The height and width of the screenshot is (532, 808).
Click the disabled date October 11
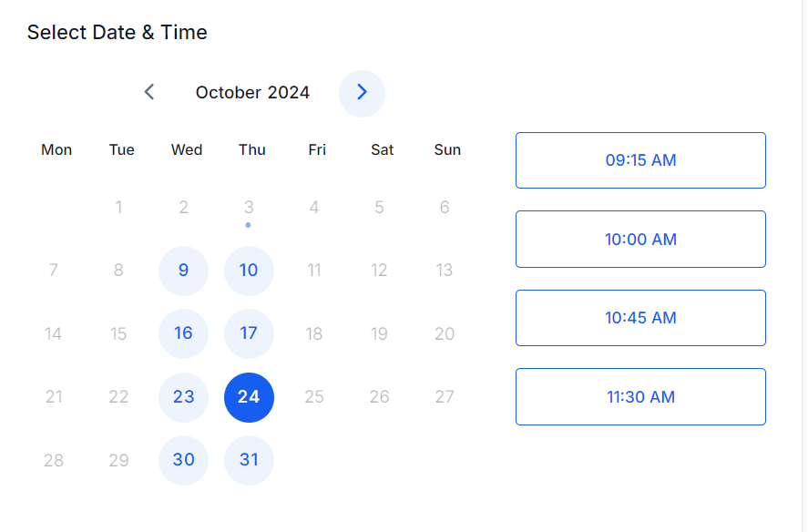coord(314,271)
